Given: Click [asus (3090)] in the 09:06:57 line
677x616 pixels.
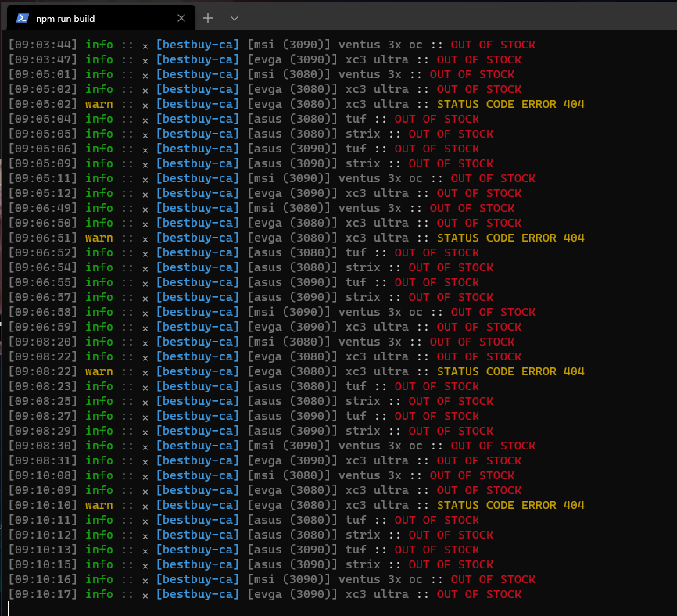Looking at the screenshot, I should pyautogui.click(x=292, y=297).
